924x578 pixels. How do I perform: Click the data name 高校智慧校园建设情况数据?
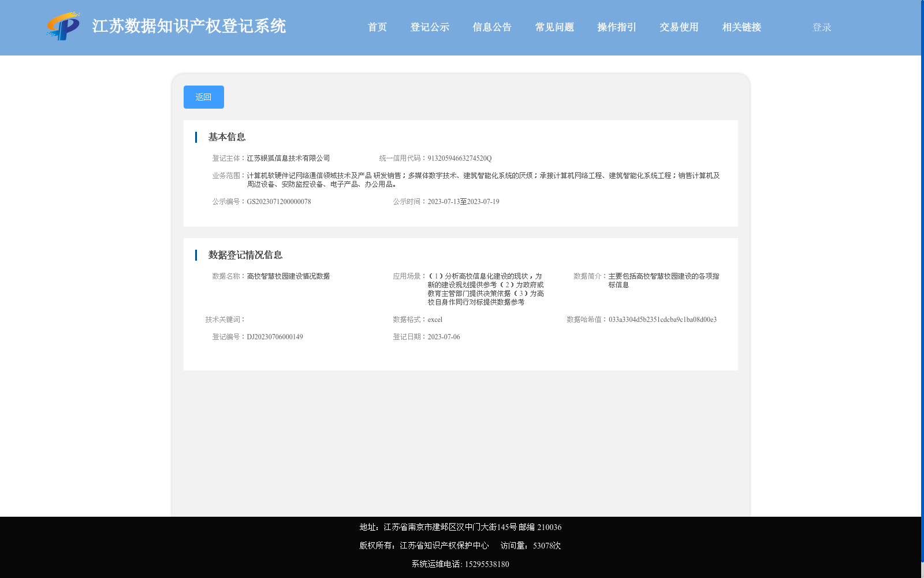(x=288, y=276)
